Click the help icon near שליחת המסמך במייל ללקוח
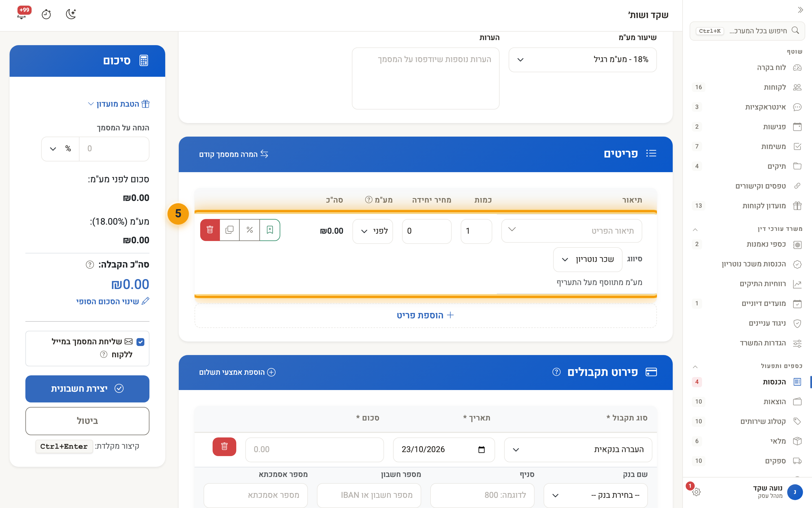The width and height of the screenshot is (812, 508). point(104,354)
